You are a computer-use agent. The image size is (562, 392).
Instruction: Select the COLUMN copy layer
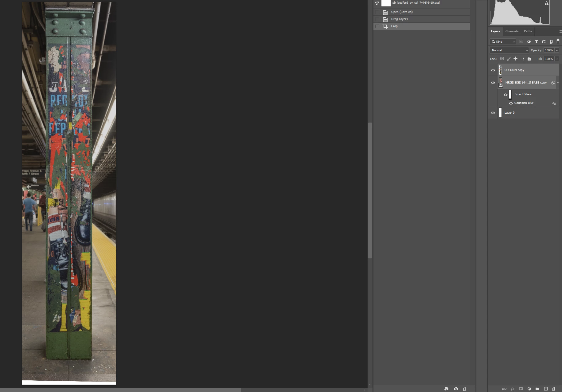[528, 70]
